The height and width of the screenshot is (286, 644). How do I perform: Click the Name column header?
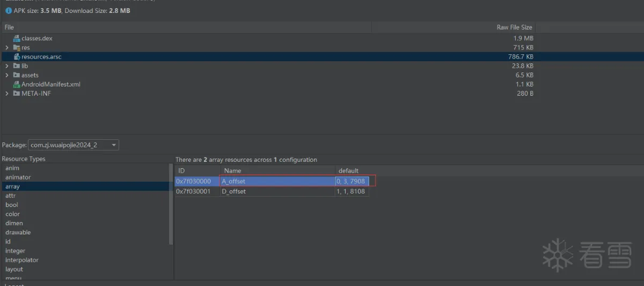[233, 171]
